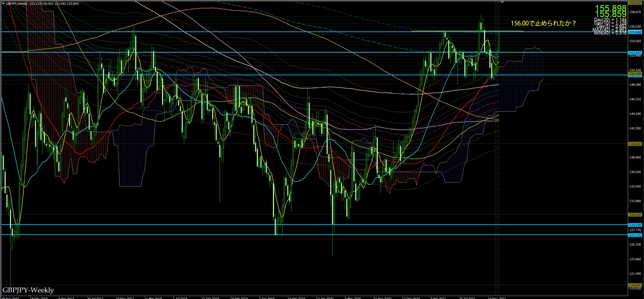Click the 'Day(20) = 1.144' indicator readout

pos(610,20)
